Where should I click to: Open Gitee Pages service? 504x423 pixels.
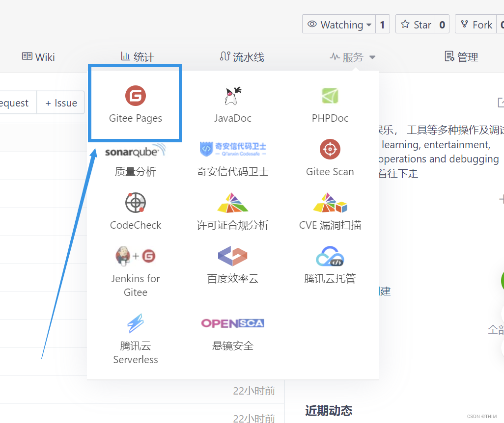[x=135, y=103]
